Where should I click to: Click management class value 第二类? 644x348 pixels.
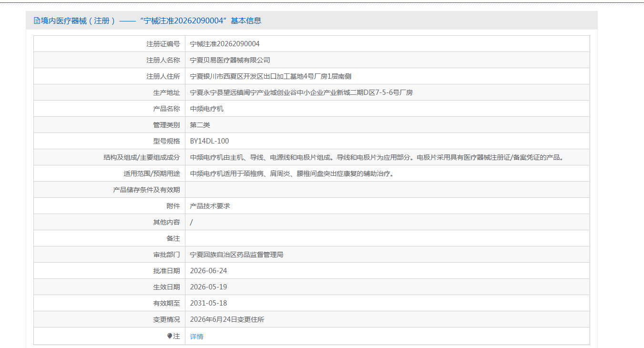pyautogui.click(x=200, y=125)
